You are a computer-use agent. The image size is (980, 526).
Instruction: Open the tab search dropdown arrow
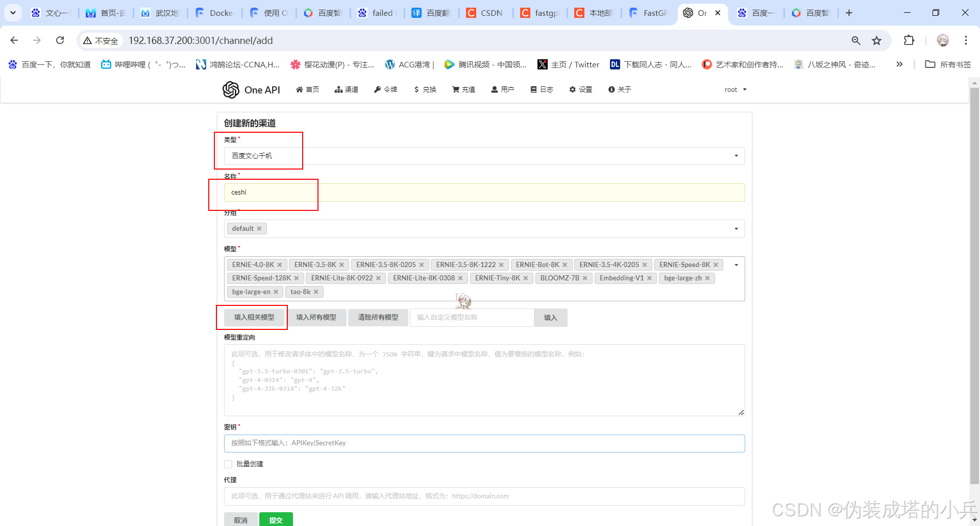(x=13, y=13)
